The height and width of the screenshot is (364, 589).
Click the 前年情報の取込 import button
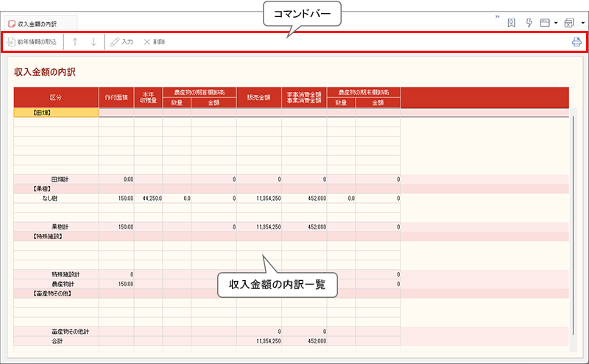pos(31,42)
